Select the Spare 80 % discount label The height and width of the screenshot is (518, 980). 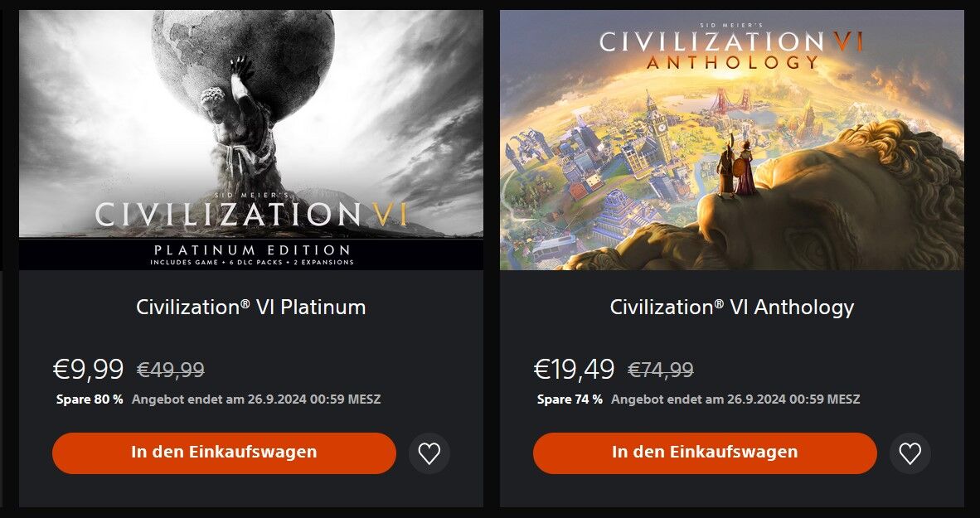point(90,399)
